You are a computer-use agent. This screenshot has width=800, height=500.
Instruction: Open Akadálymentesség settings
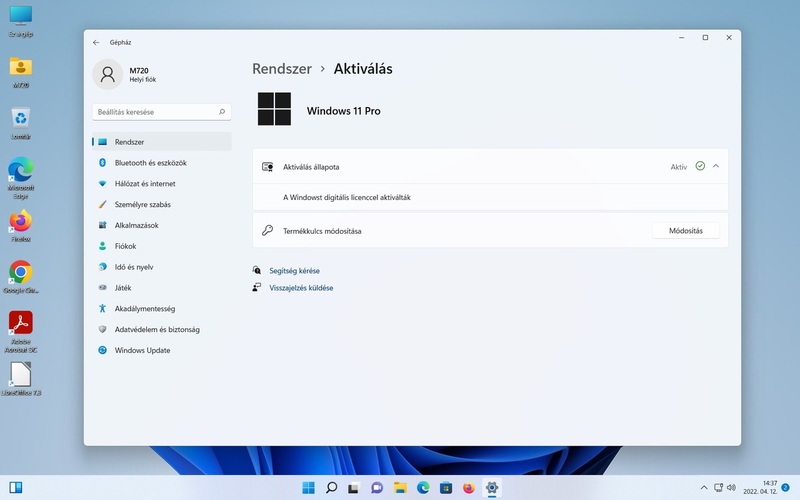(162, 309)
